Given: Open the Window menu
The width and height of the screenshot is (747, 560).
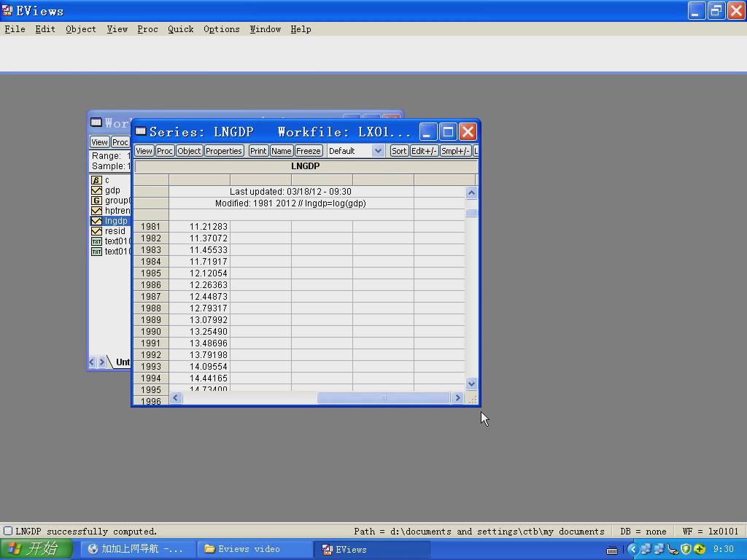Looking at the screenshot, I should pos(266,29).
